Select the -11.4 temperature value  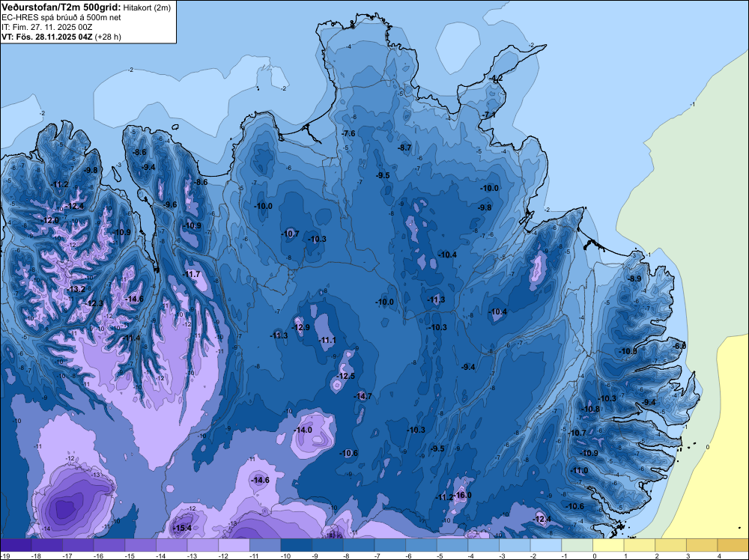pyautogui.click(x=131, y=338)
